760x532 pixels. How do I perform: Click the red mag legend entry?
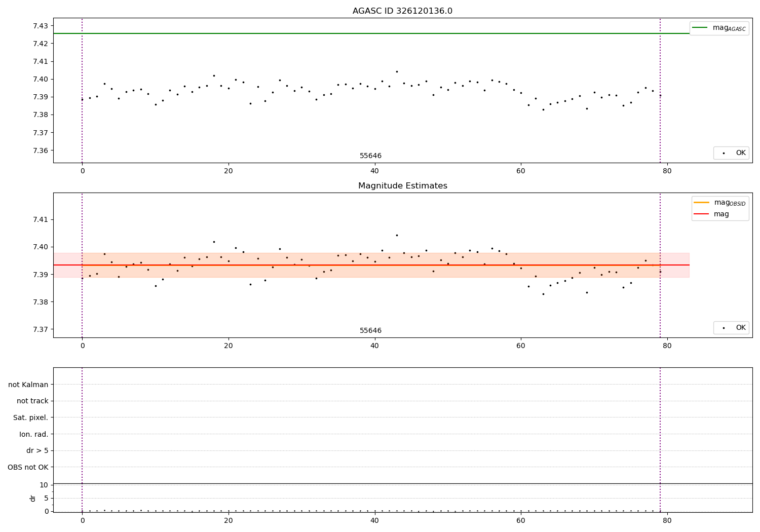coord(711,214)
